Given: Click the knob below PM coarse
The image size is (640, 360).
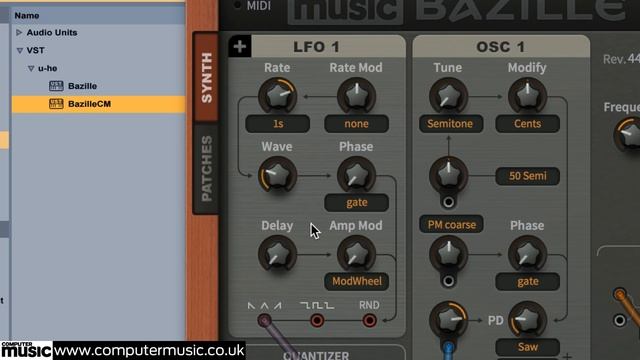Looking at the screenshot, I should click(x=448, y=254).
